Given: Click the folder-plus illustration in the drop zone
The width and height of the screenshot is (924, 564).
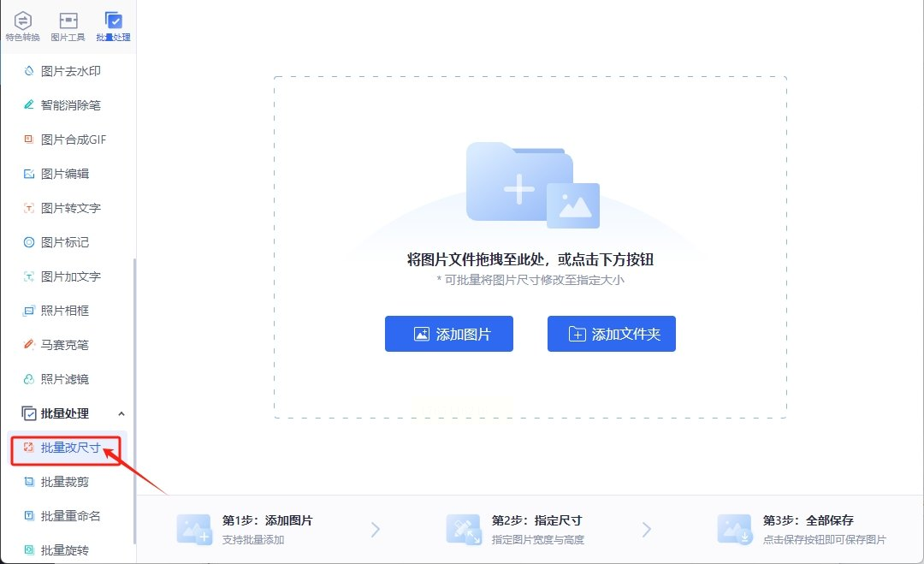Looking at the screenshot, I should (533, 185).
